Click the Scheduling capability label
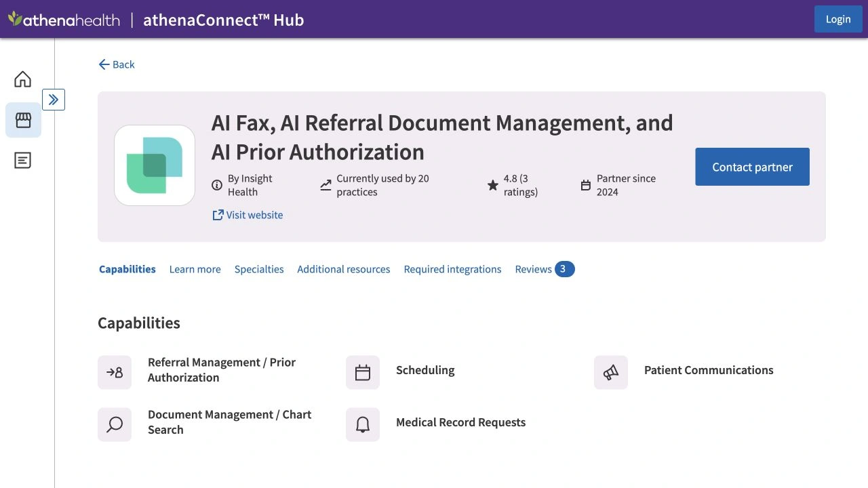This screenshot has height=488, width=868. 425,370
